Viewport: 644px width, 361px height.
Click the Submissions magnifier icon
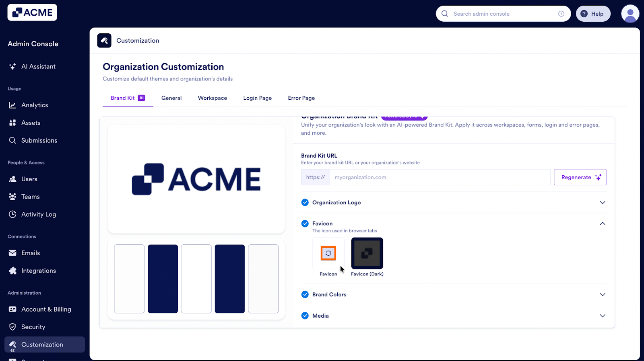(12, 140)
